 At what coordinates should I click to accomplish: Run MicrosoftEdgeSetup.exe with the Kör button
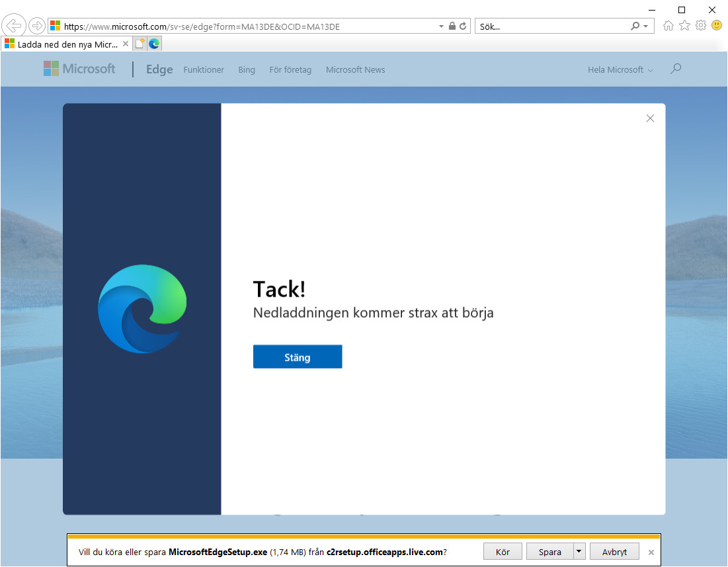pos(502,551)
